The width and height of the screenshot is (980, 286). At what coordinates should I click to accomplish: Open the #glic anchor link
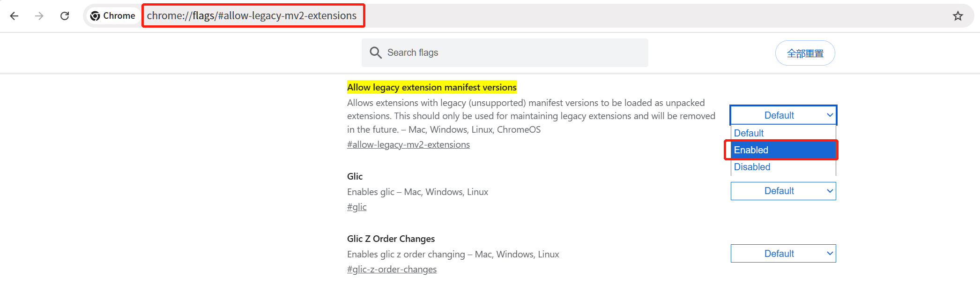[x=356, y=207]
